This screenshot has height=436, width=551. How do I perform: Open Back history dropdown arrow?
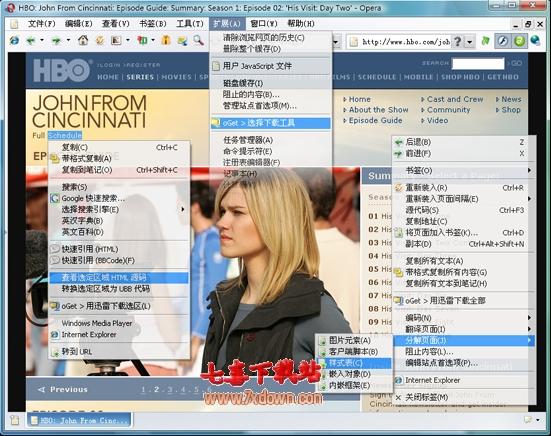click(x=42, y=41)
